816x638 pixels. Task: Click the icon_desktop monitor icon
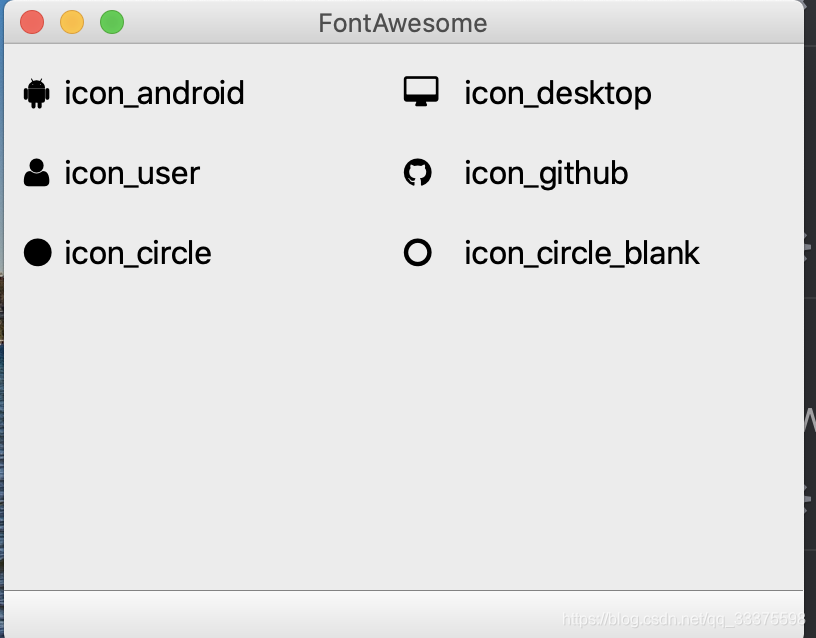[x=421, y=90]
